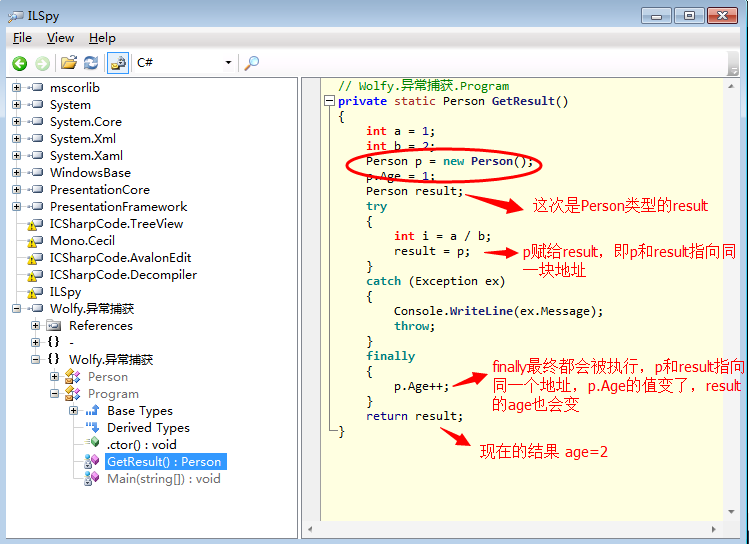Screen dimensions: 749x544
Task: Open the View menu
Action: (60, 38)
